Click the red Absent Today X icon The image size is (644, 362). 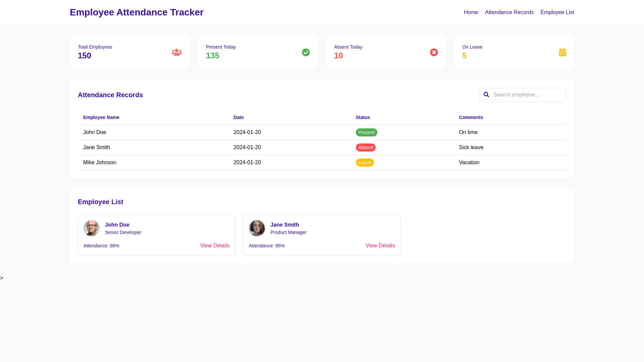coord(434,52)
